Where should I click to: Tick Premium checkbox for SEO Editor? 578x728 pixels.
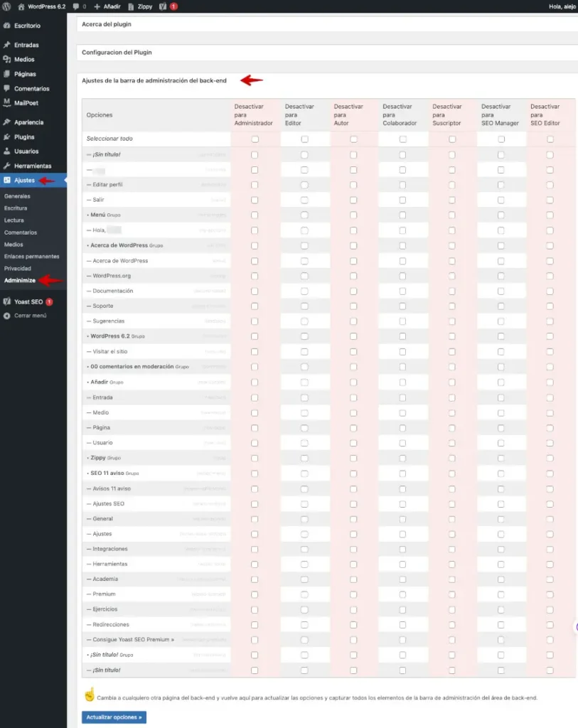click(x=550, y=594)
